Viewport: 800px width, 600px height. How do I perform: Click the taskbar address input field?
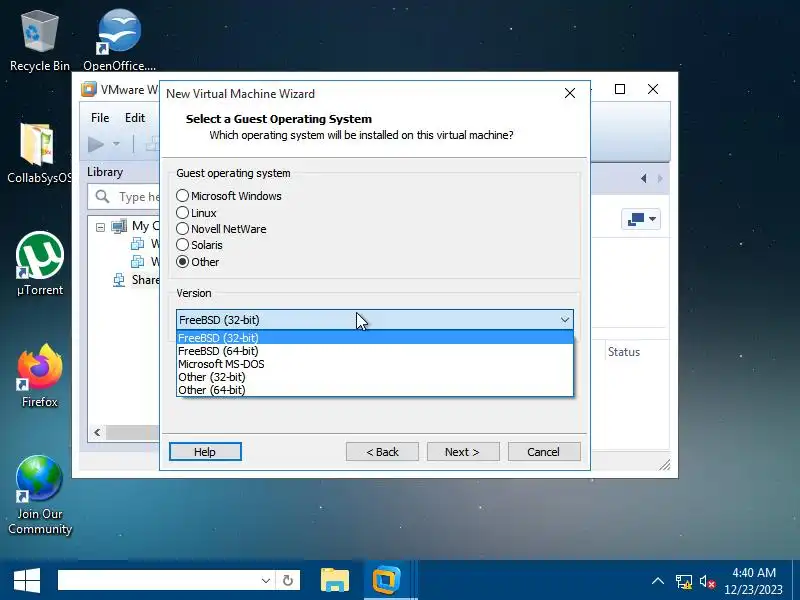(x=158, y=580)
